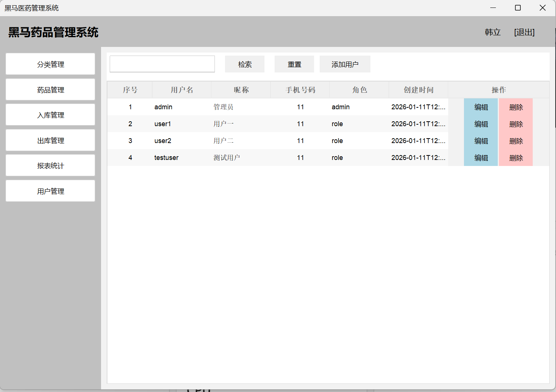Delete the admin user row
This screenshot has width=556, height=392.
pos(515,107)
